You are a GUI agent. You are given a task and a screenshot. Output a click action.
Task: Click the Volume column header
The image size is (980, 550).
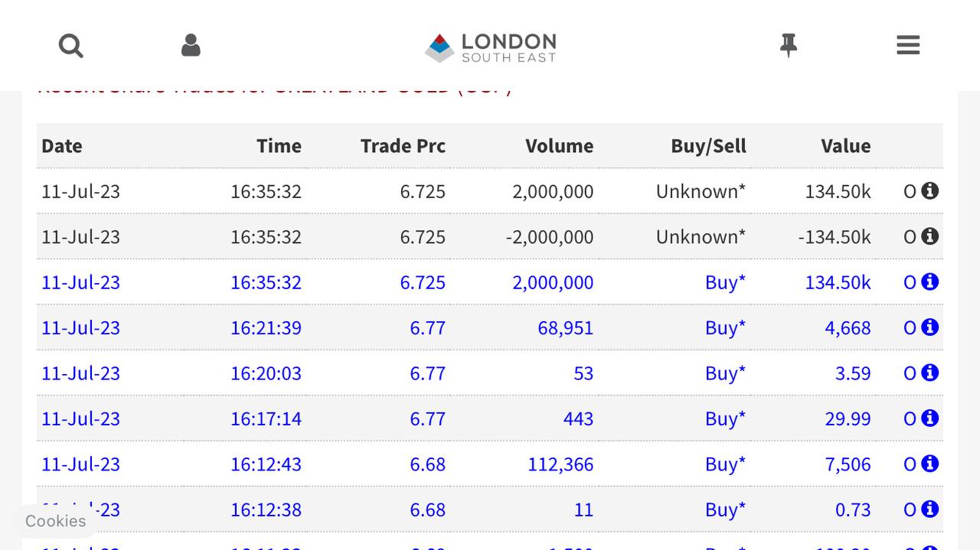[559, 146]
